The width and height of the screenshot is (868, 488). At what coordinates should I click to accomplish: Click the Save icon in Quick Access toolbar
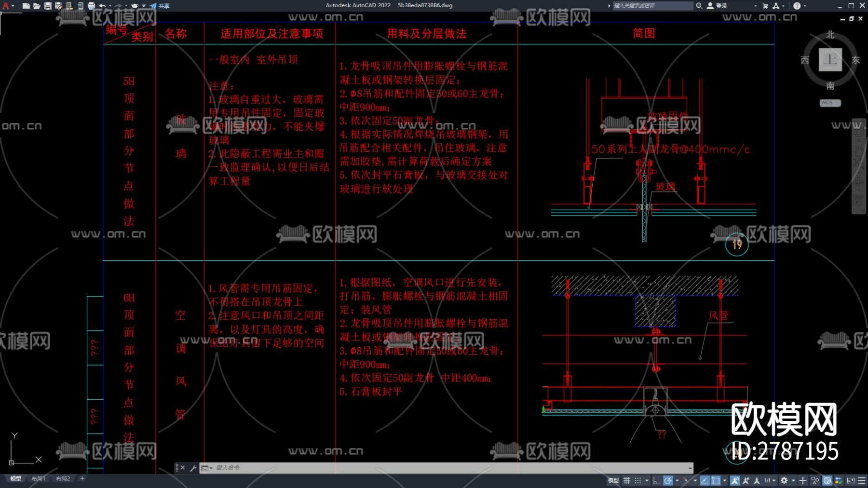coord(48,6)
